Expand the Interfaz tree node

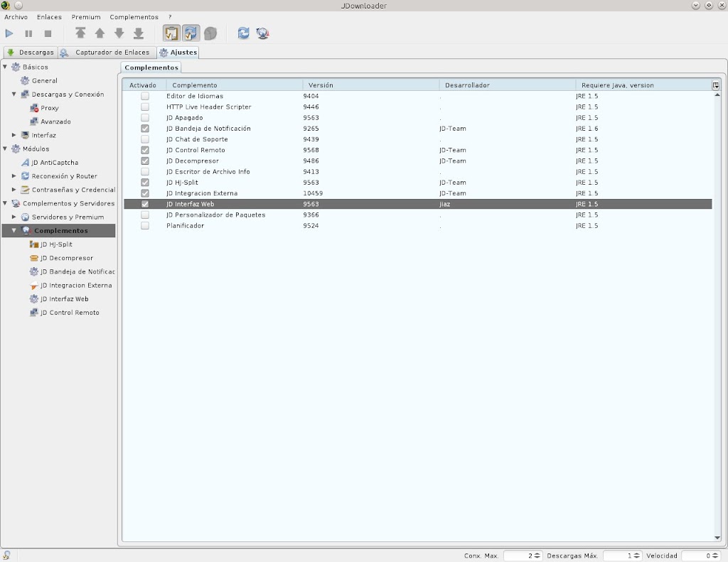click(x=14, y=135)
